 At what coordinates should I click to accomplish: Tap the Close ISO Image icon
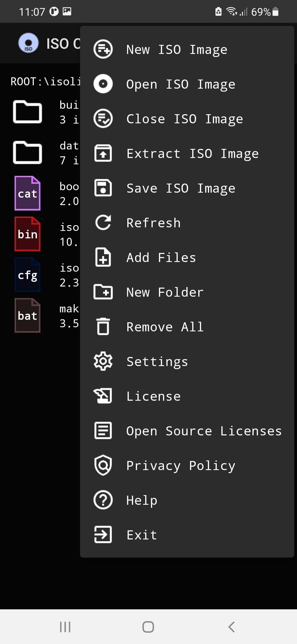pos(103,119)
